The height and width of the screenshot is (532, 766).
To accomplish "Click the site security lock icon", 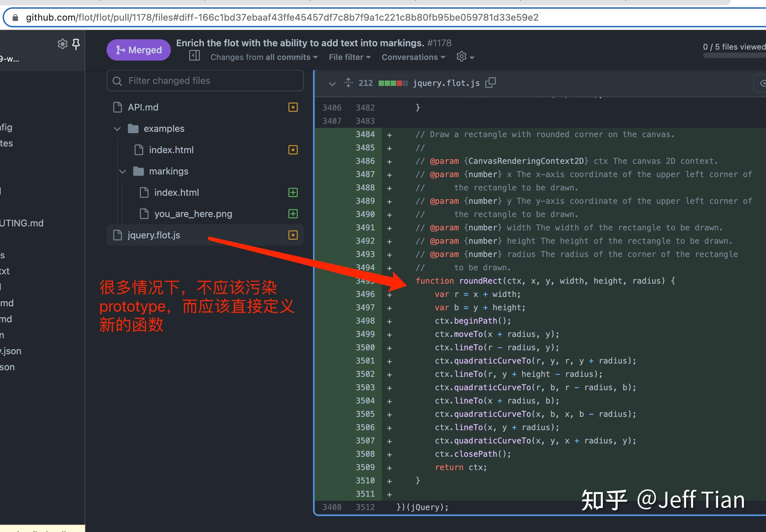I will 15,18.
